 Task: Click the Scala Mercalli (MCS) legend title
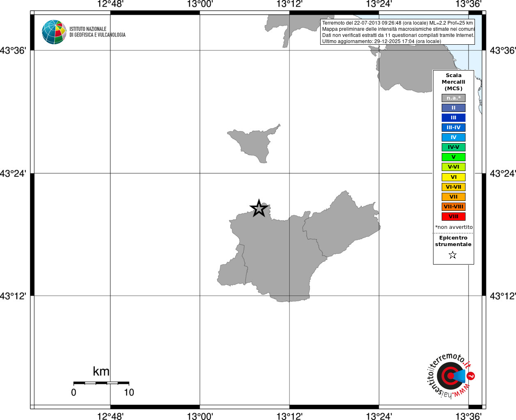pos(454,82)
